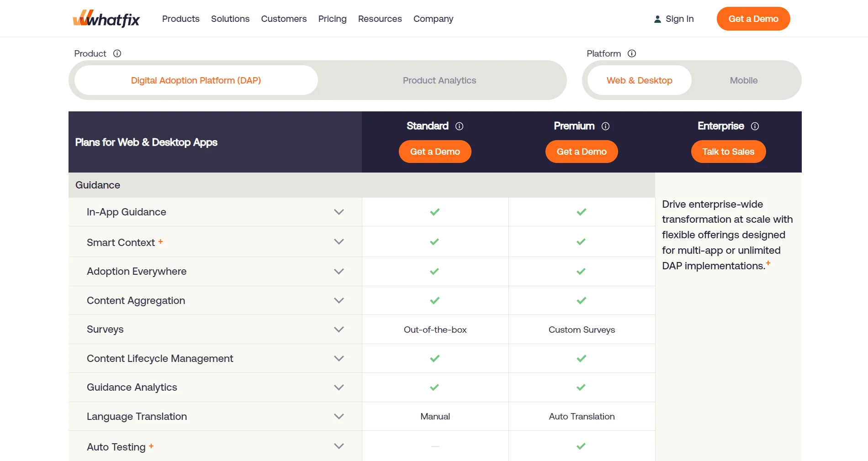This screenshot has width=868, height=461.
Task: Click the Premium plan info icon
Action: pyautogui.click(x=606, y=126)
